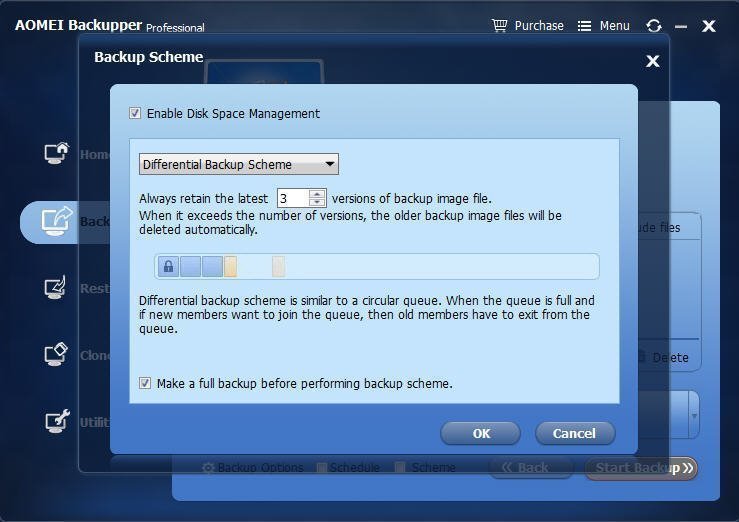Open the Home sidebar icon
The width and height of the screenshot is (739, 522).
(56, 153)
